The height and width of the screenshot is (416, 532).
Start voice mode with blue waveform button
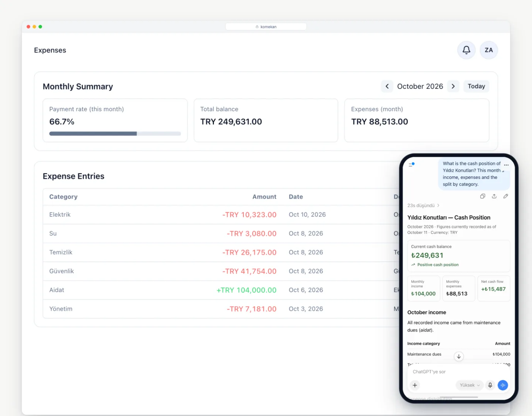coord(503,385)
